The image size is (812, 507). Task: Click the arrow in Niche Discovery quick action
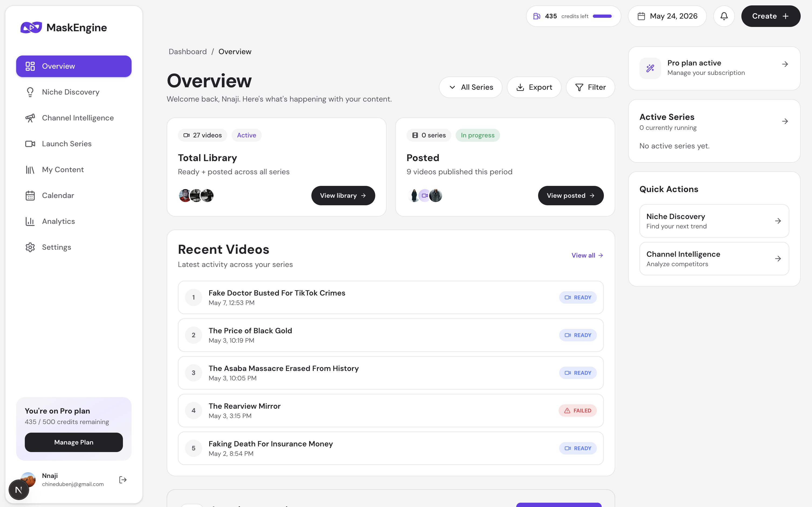[778, 221]
